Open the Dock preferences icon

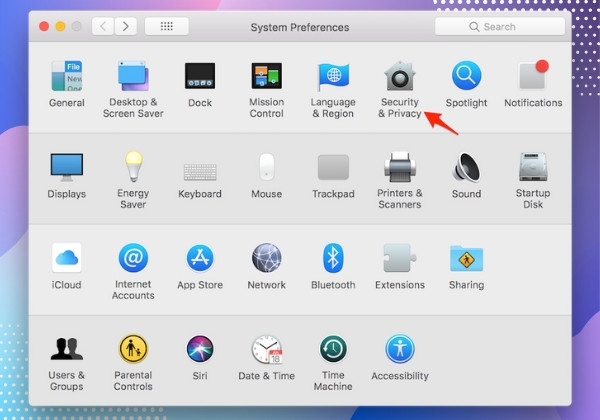point(200,76)
